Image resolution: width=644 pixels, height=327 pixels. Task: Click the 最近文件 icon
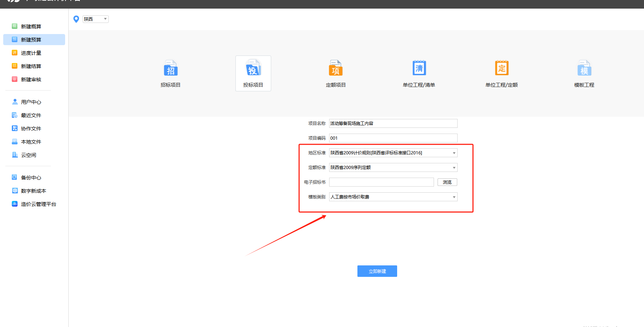click(15, 115)
